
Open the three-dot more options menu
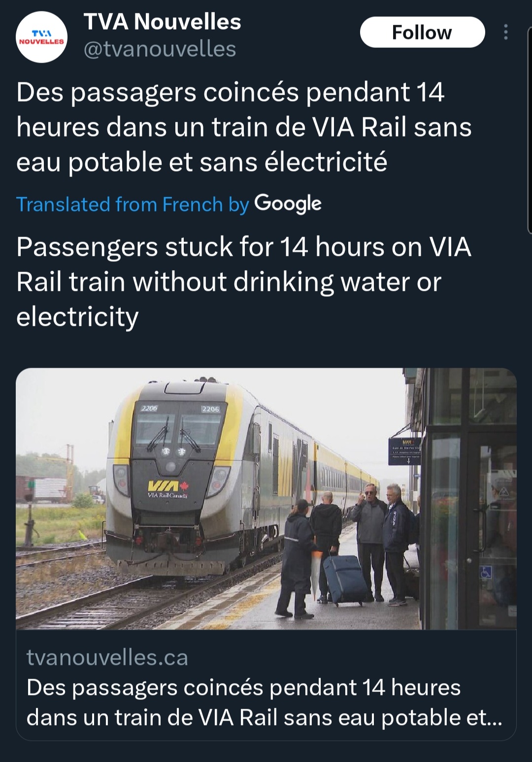505,32
